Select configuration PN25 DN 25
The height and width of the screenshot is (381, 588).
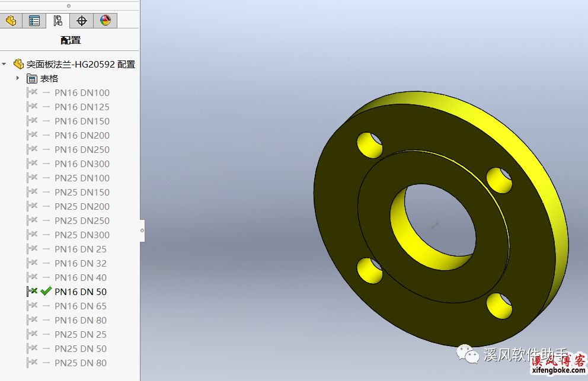pyautogui.click(x=81, y=335)
